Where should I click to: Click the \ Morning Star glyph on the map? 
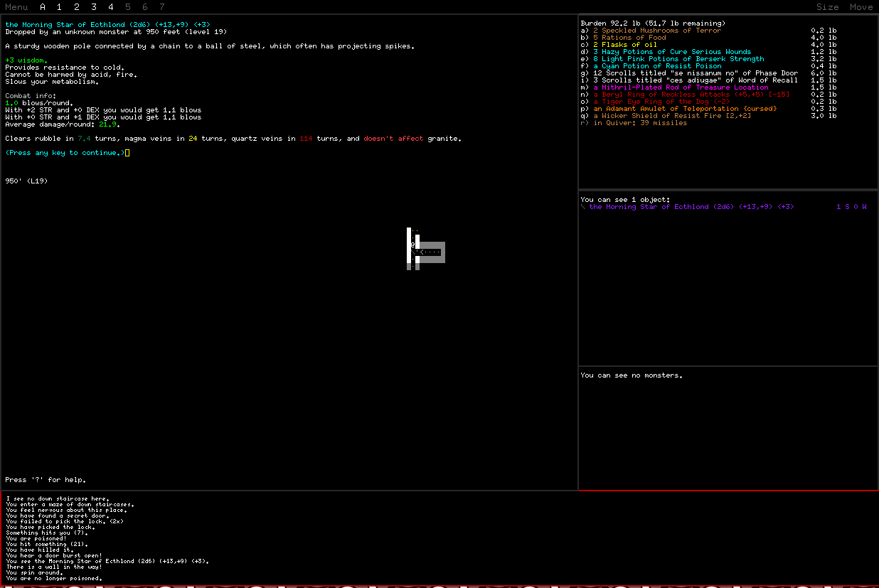[413, 252]
